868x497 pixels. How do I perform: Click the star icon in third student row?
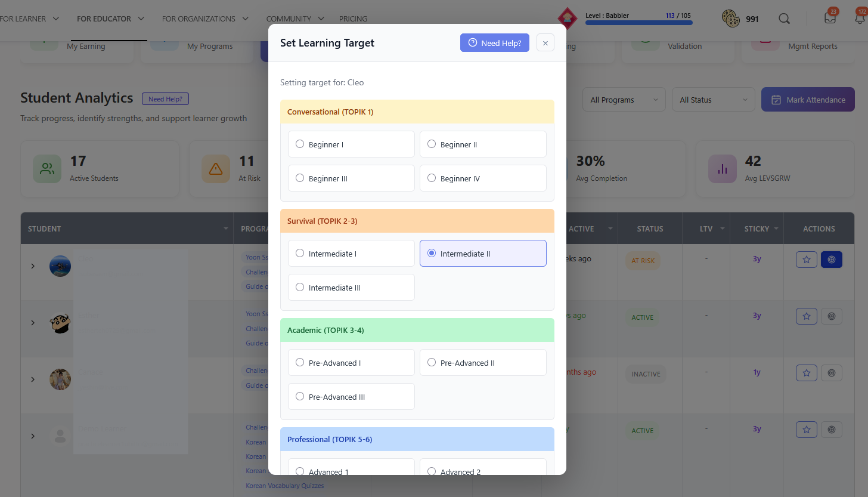tap(806, 373)
